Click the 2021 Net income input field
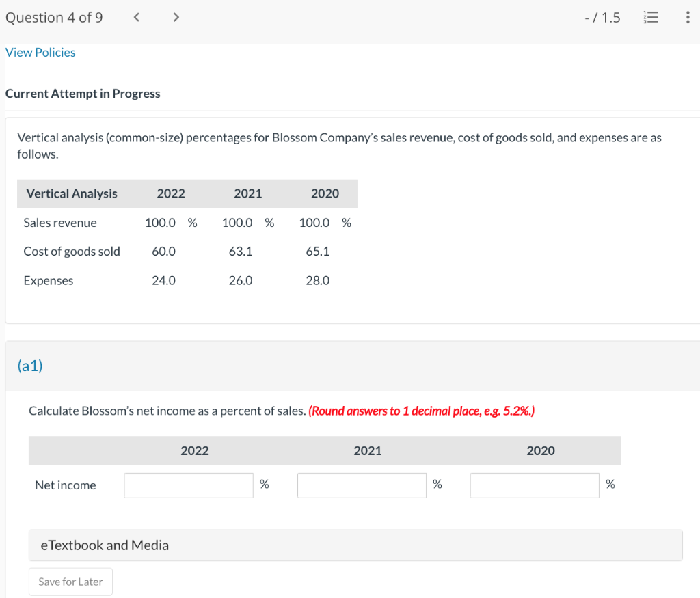Screen dimensions: 700x598 (x=362, y=485)
